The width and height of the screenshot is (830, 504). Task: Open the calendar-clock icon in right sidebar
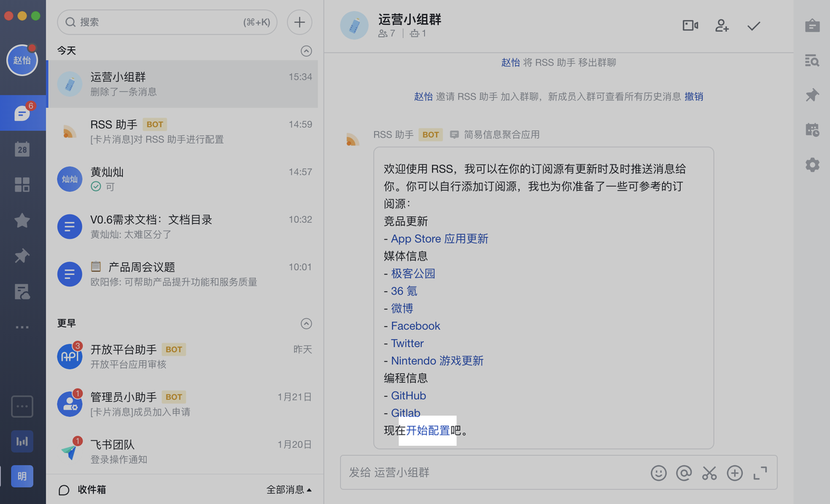(x=812, y=130)
